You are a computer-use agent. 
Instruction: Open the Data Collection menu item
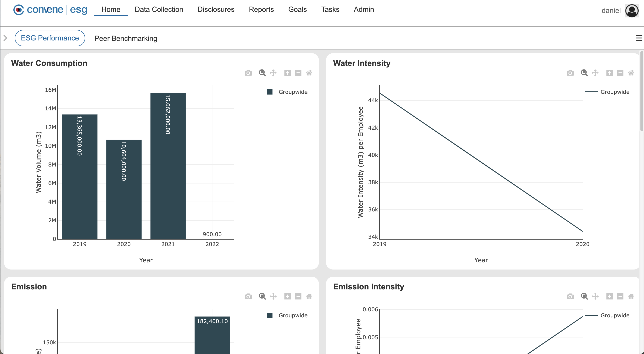[x=159, y=9]
